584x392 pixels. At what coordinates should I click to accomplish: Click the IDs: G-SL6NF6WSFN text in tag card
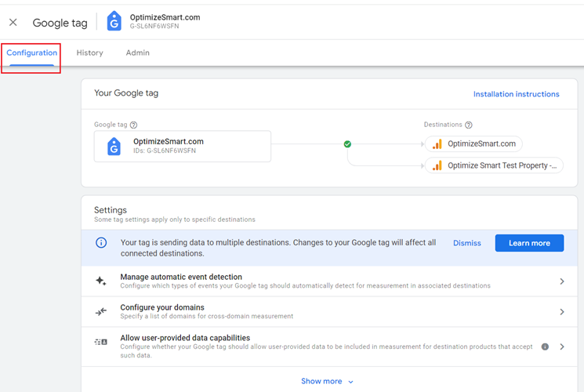click(x=165, y=151)
